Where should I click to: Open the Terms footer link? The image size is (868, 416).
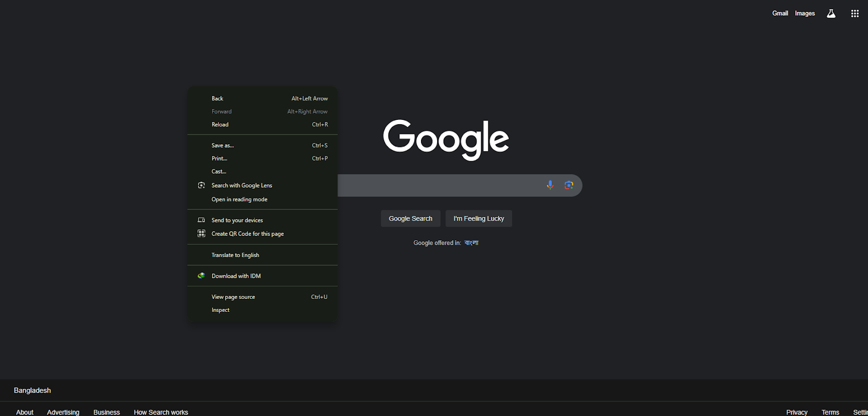coord(831,412)
